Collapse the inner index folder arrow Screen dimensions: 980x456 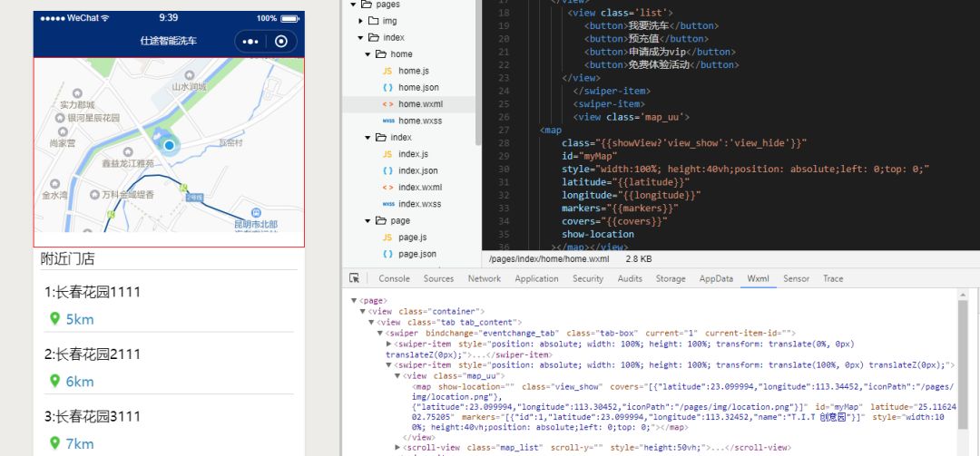(368, 138)
